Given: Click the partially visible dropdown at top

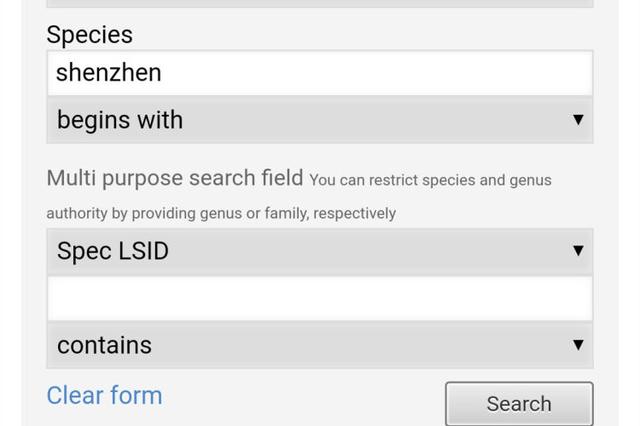Looking at the screenshot, I should coord(319,3).
